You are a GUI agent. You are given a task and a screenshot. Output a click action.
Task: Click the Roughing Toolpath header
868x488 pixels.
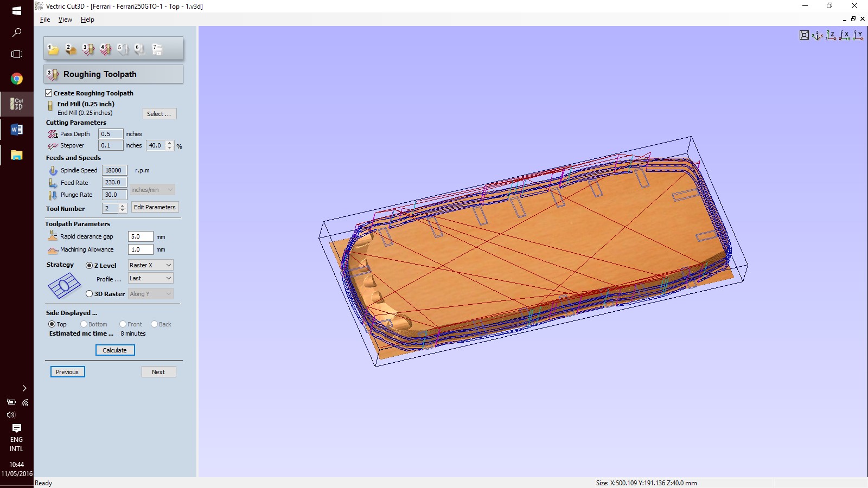pyautogui.click(x=113, y=74)
